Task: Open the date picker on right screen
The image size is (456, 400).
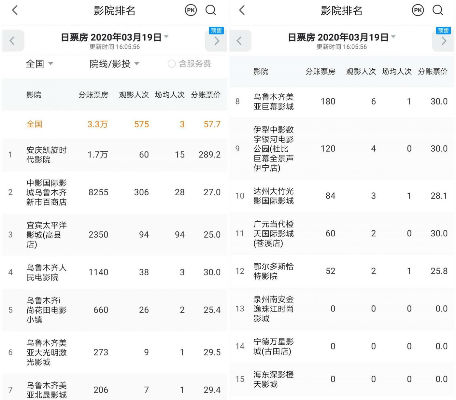Action: [342, 37]
